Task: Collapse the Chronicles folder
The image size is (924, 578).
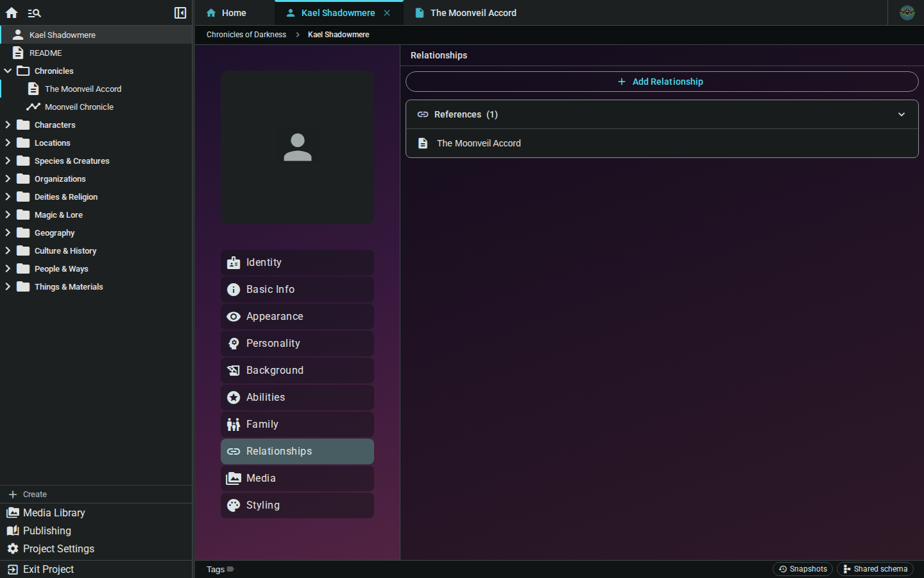Action: [8, 71]
